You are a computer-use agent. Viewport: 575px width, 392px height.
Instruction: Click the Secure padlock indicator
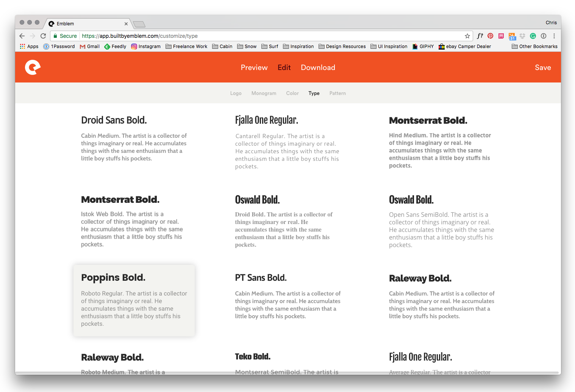[65, 36]
